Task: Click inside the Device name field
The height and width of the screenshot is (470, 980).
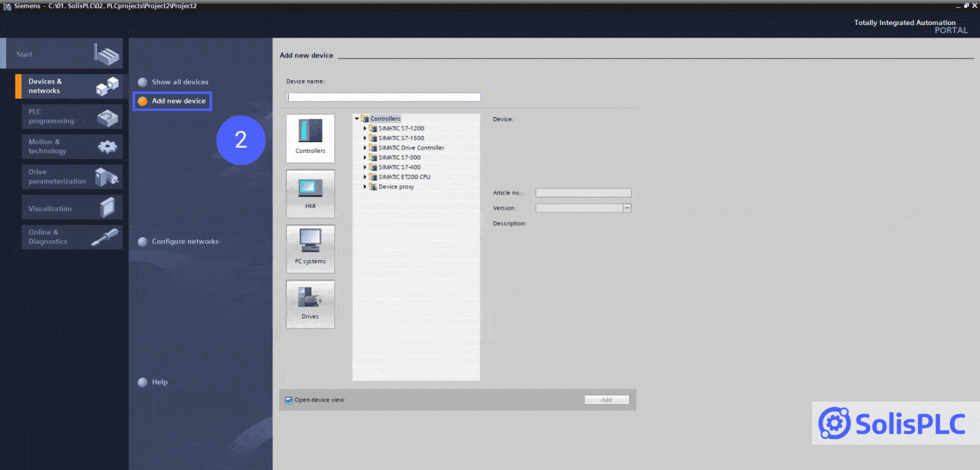Action: coord(383,97)
